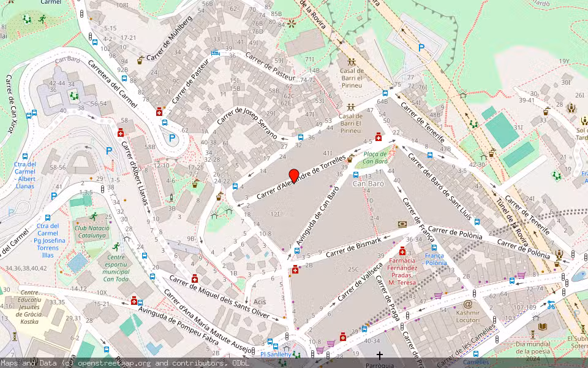Screen dimensions: 588x368
Task: Click the @ icon of Kashmir Locutori
Action: click(x=467, y=304)
